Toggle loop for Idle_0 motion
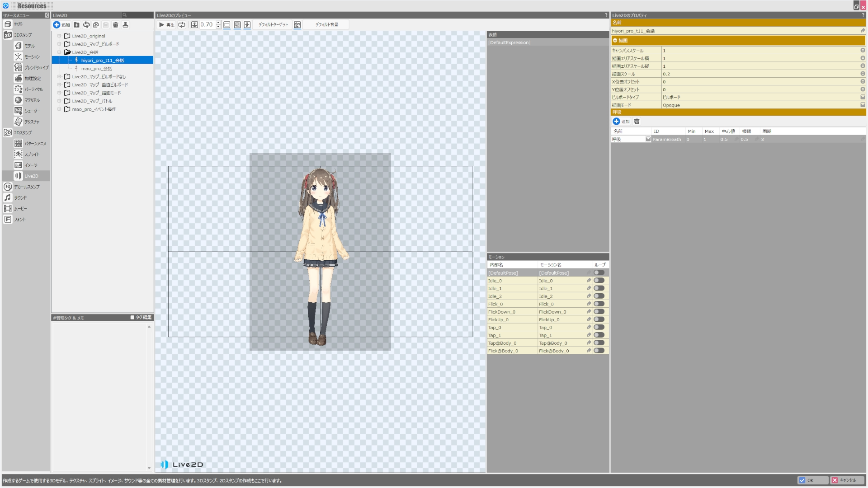This screenshot has width=868, height=488. [x=599, y=281]
